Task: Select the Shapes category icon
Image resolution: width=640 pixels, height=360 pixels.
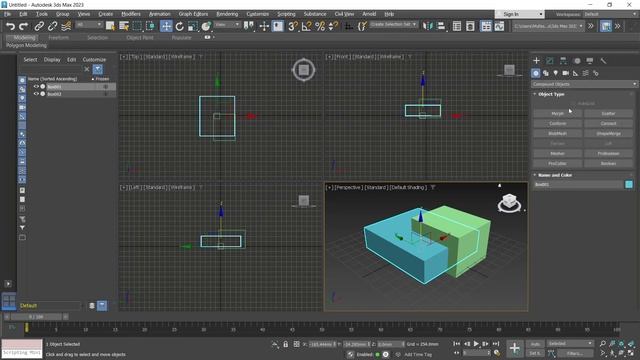Action: 546,73
